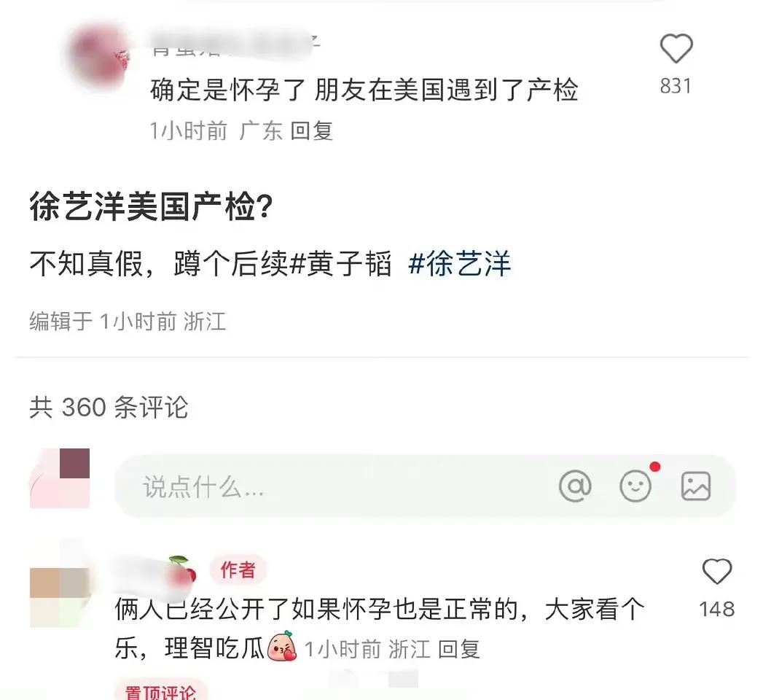This screenshot has width=763, height=700.
Task: Open the #徐艺洋 hashtag link
Action: [x=459, y=264]
